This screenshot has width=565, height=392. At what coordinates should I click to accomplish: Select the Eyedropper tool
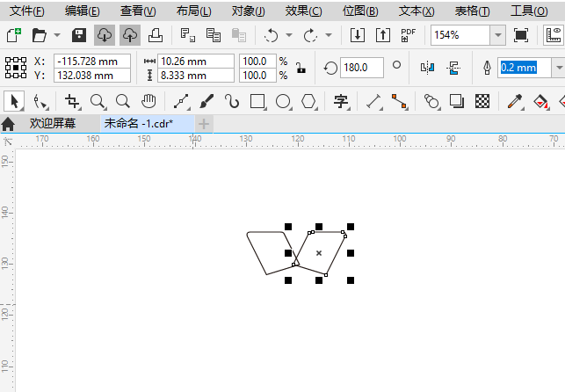[515, 102]
